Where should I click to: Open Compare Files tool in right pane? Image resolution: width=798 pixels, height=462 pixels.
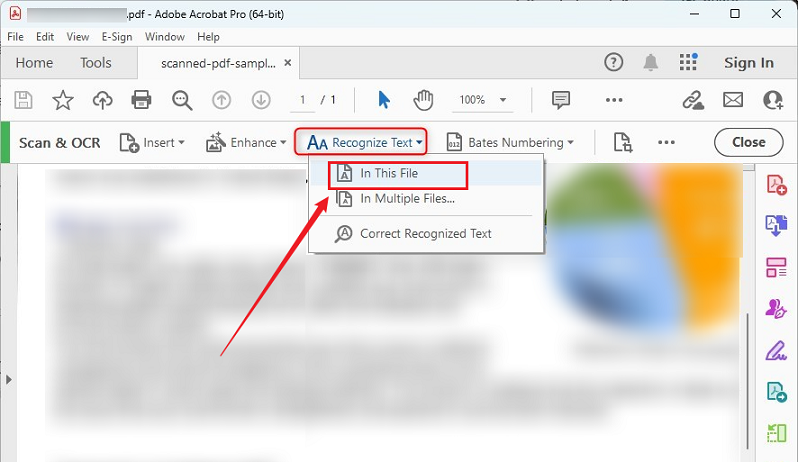tap(776, 434)
